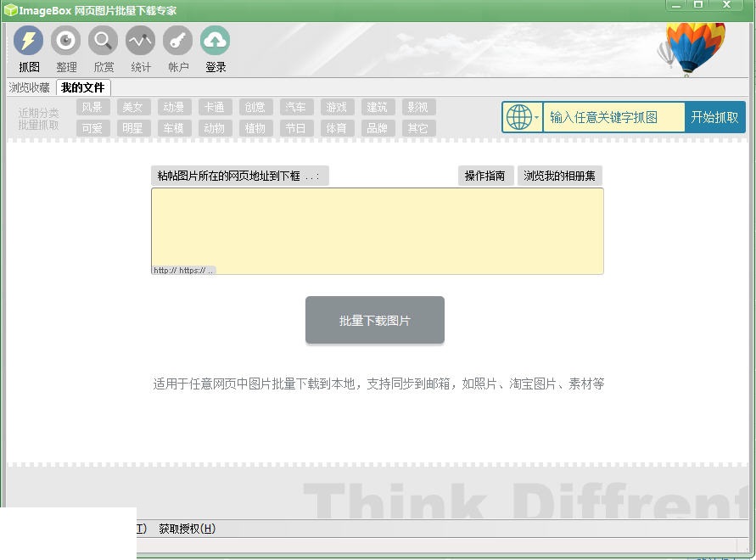This screenshot has width=756, height=560.
Task: Click inside the webpage URL input area
Action: point(377,229)
